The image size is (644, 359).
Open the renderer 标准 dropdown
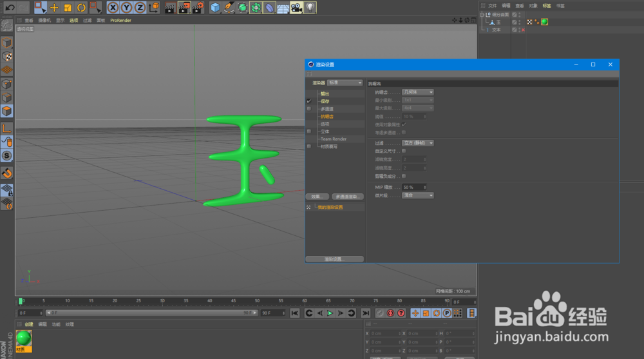(x=345, y=82)
